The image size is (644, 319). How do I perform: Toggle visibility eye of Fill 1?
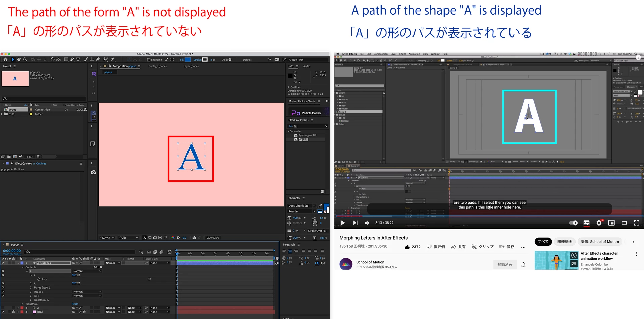tap(3, 296)
